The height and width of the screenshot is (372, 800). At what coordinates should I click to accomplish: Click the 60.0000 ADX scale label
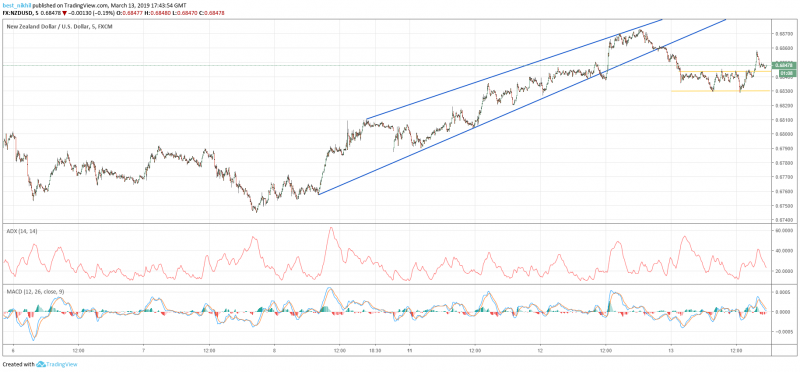tap(783, 230)
